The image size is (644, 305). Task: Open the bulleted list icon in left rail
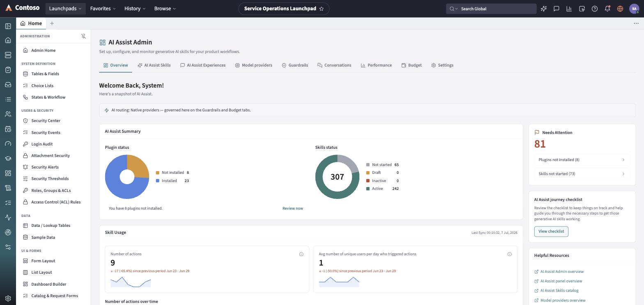(8, 99)
